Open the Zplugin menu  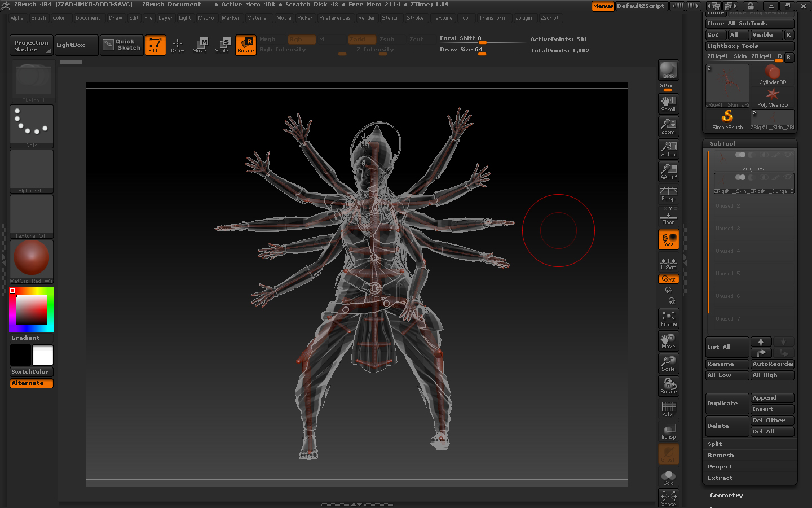523,18
